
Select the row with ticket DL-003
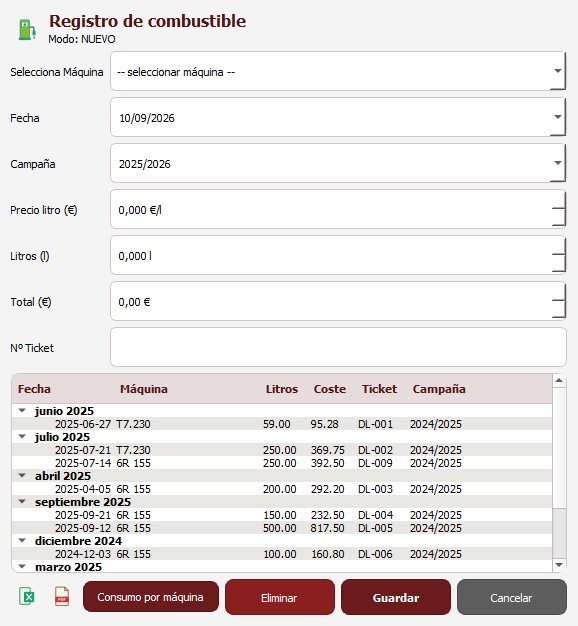click(282, 489)
